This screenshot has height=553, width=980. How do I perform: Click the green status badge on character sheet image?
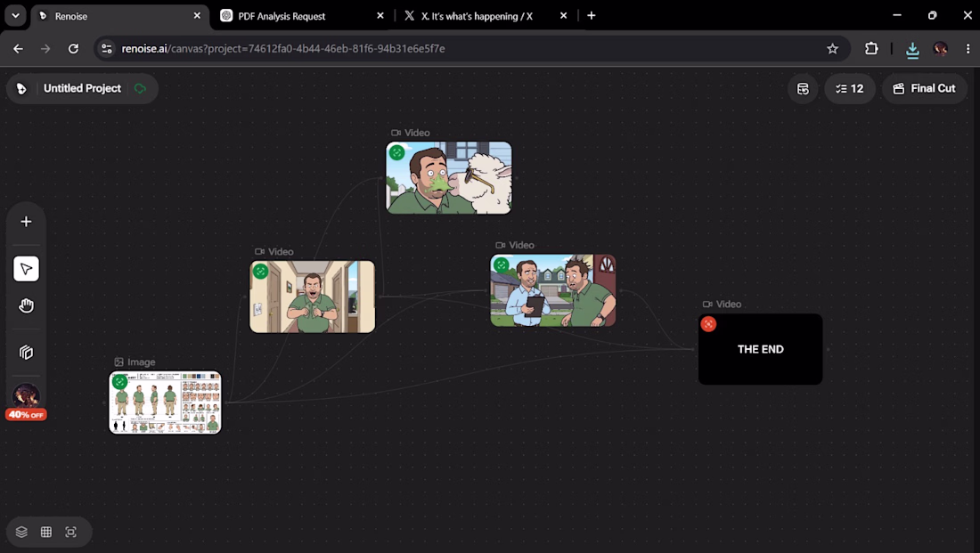(120, 381)
